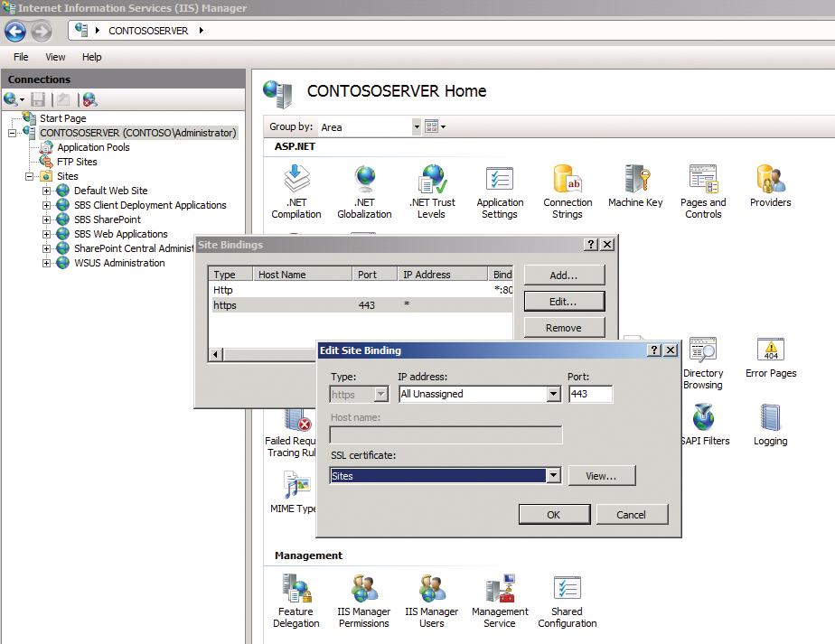Click OK in Edit Site Binding
The width and height of the screenshot is (835, 644).
click(x=553, y=514)
